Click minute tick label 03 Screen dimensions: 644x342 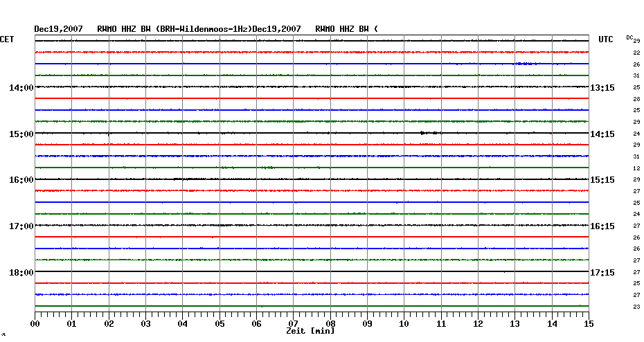click(146, 324)
